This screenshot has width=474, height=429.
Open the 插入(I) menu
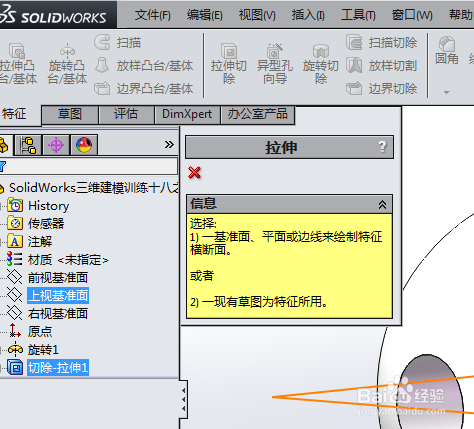point(308,15)
